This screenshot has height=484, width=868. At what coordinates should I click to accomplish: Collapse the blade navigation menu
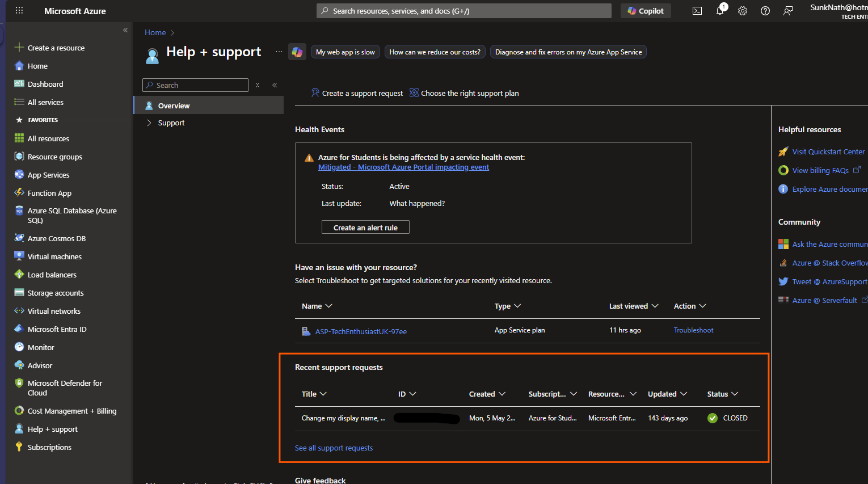(275, 85)
